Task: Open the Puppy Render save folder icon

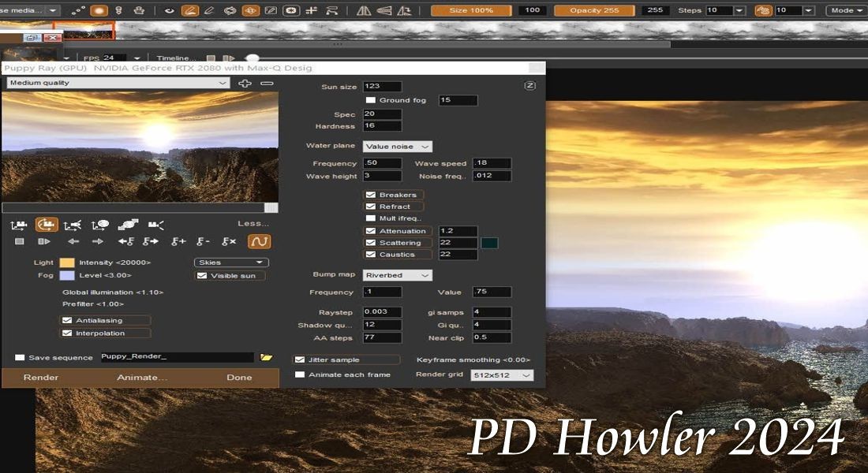Action: (x=266, y=357)
